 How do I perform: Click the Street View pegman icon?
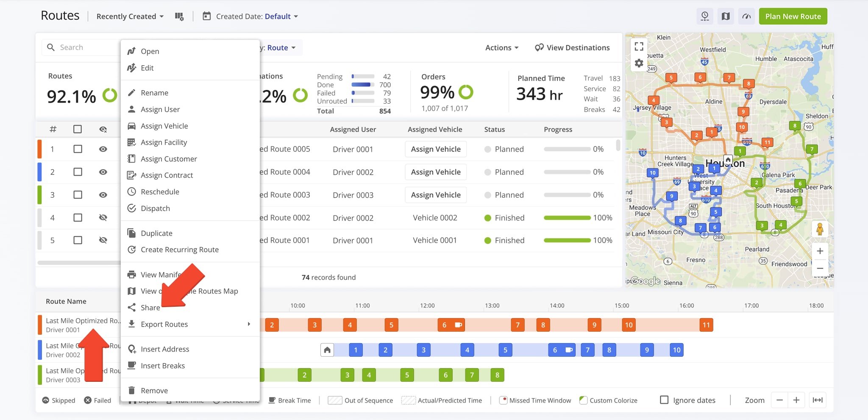pyautogui.click(x=820, y=230)
